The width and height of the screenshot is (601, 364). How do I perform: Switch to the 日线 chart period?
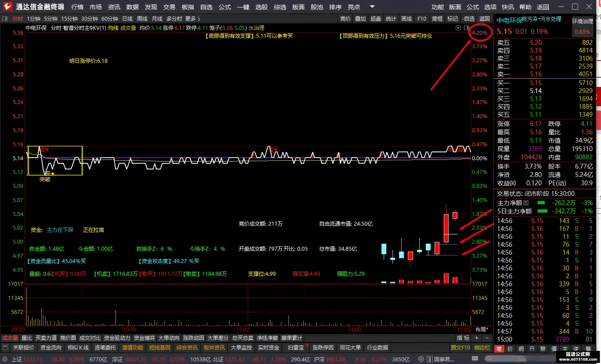(x=127, y=19)
